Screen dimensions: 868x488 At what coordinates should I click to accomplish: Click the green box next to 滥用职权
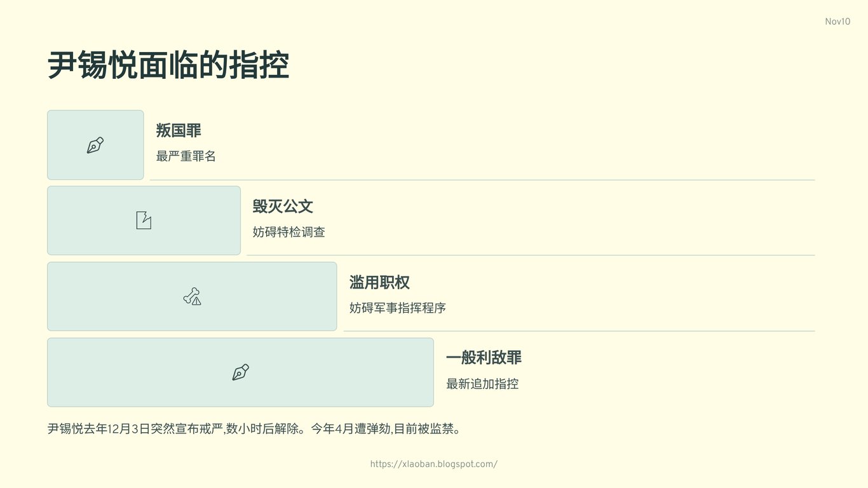192,296
